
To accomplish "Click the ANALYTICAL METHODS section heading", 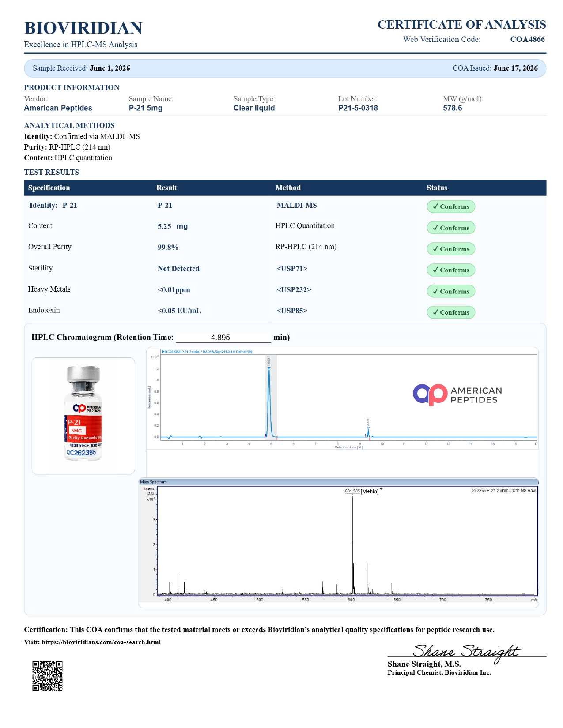I will [69, 125].
